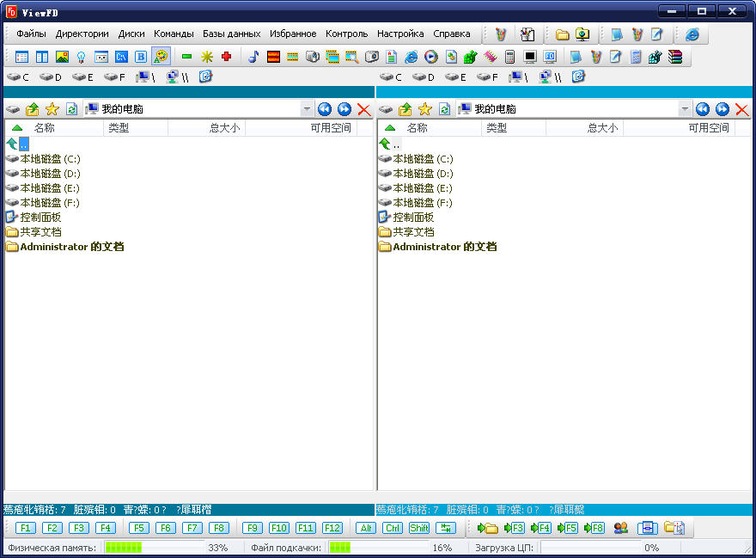Image resolution: width=756 pixels, height=558 pixels.
Task: Select 控制面板 in the right panel list
Action: pos(412,218)
